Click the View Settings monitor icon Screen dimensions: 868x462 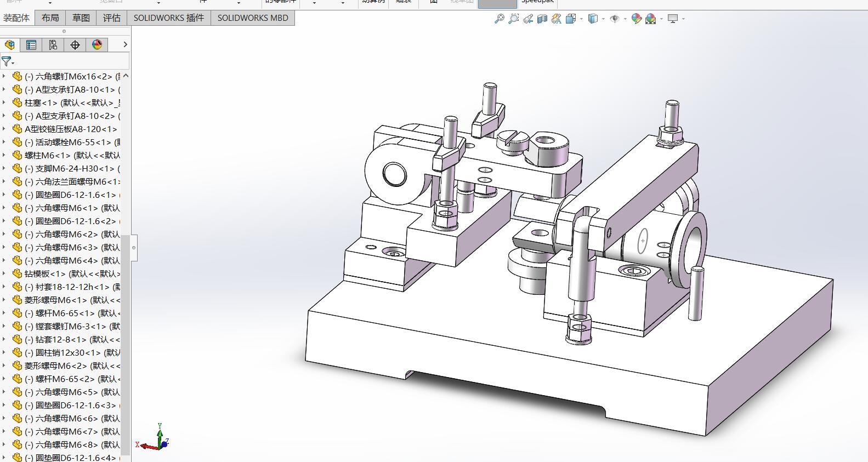tap(673, 19)
